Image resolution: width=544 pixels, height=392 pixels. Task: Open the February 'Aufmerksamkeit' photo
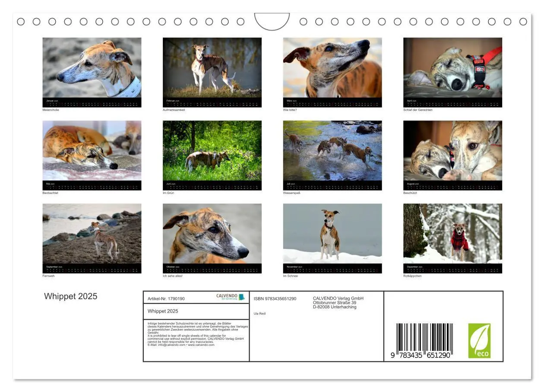click(x=212, y=68)
